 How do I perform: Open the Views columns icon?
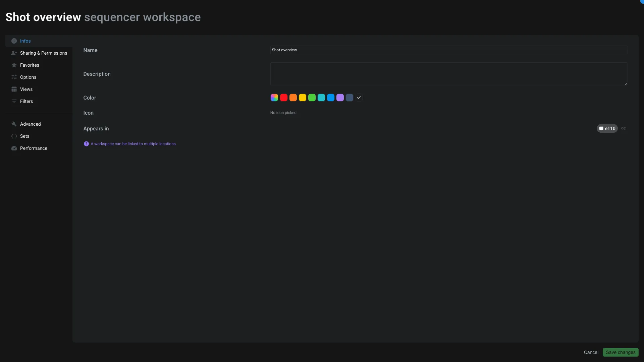click(14, 89)
